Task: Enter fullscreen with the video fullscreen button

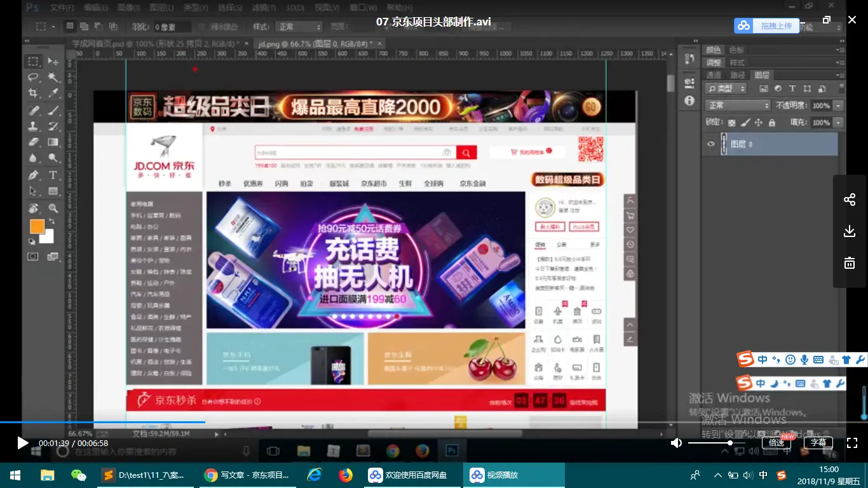Action: pos(852,443)
